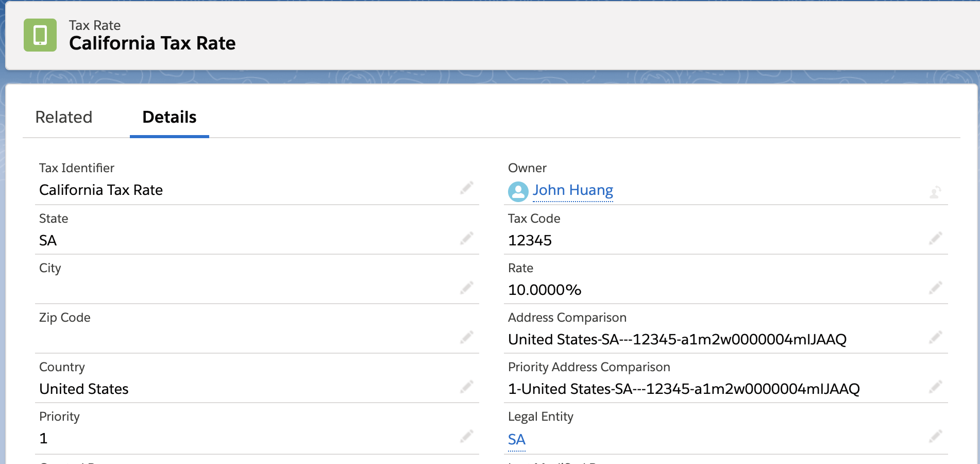
Task: Click Priority Address Comparison edit pencil
Action: point(936,387)
